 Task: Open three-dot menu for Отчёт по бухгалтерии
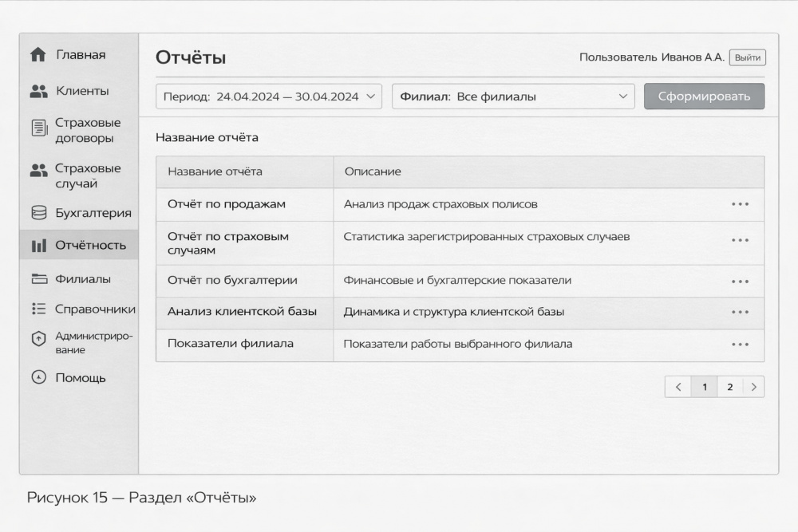[x=740, y=282]
